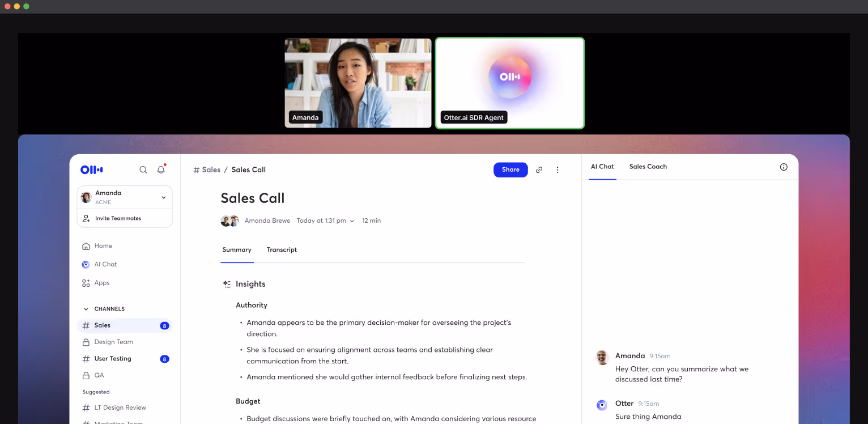Click the User Testing unread badge 8
868x424 pixels.
pyautogui.click(x=164, y=359)
